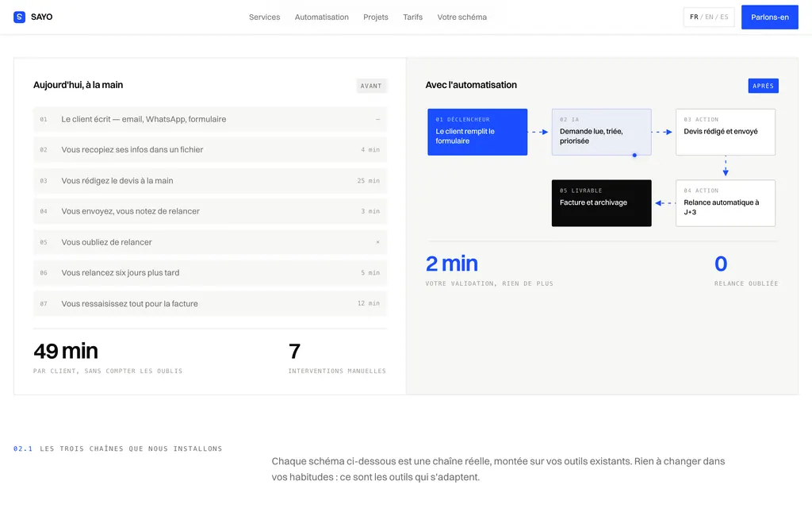Image resolution: width=812 pixels, height=508 pixels.
Task: Click the '02 IA' Demande lue card
Action: [601, 133]
